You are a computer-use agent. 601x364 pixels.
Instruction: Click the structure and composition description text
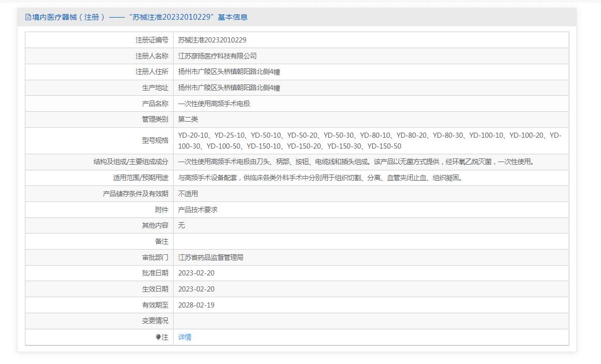355,162
